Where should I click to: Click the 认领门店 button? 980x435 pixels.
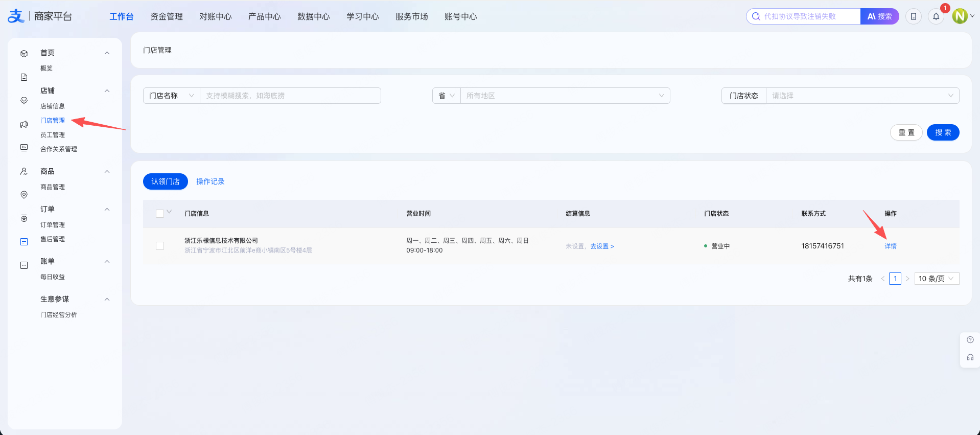[x=166, y=181]
